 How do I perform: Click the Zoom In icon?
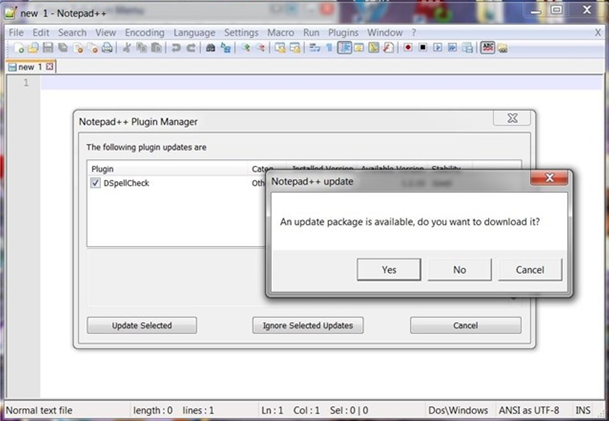coord(245,48)
